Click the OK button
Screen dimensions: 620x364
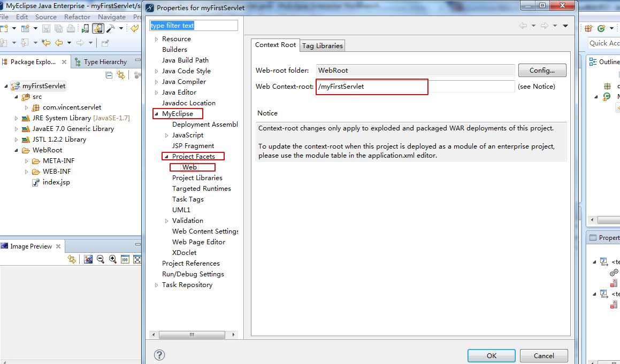(492, 355)
